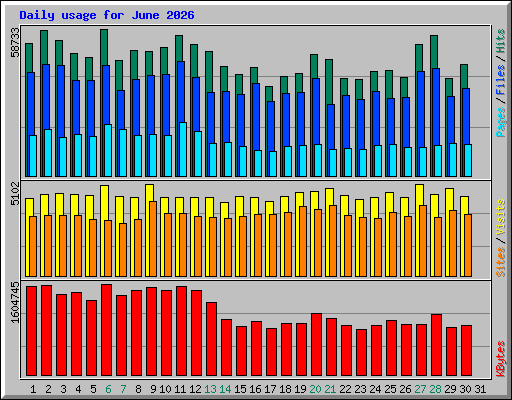Click the title 'Daily usage for June 2026'
This screenshot has width=512, height=400.
(x=107, y=15)
